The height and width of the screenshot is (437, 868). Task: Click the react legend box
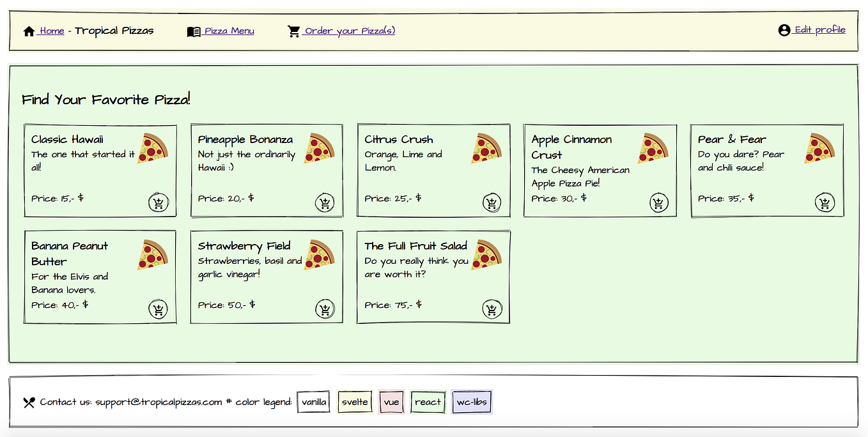[428, 402]
